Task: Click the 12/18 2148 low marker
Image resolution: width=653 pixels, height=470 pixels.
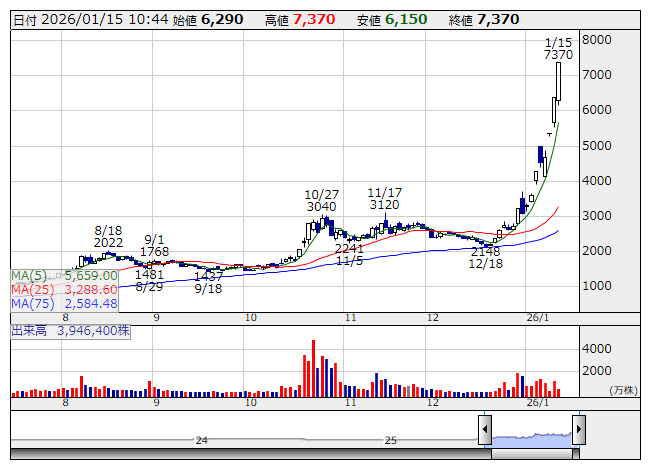Action: coord(485,257)
